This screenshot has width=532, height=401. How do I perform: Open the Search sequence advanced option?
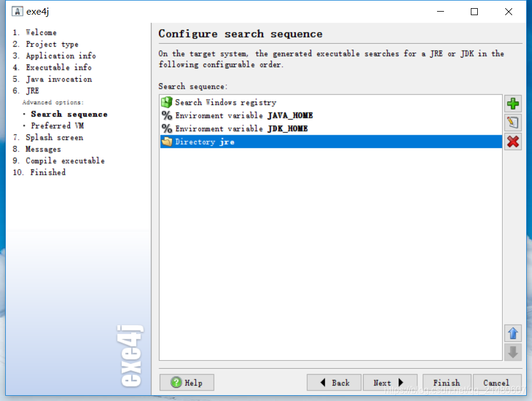click(69, 114)
